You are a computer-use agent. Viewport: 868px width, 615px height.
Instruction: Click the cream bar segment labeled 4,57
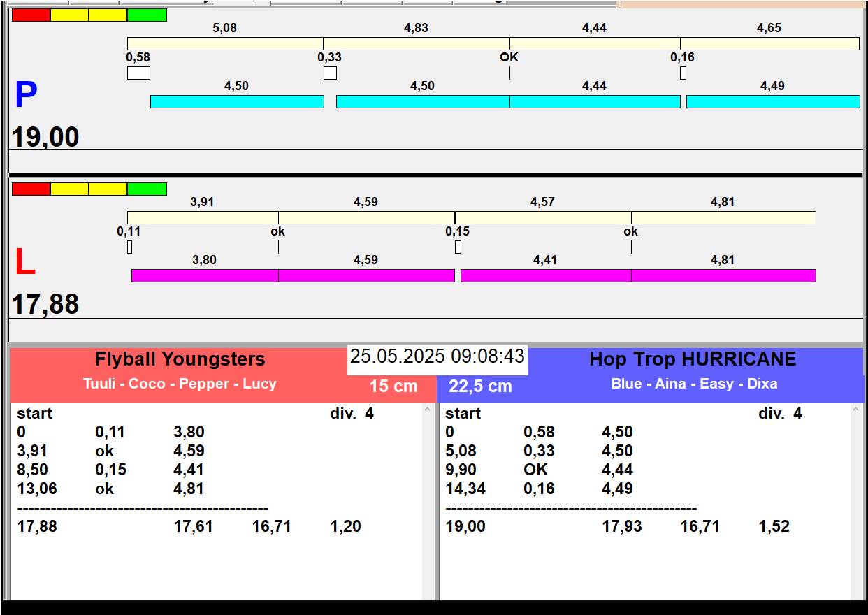click(542, 217)
